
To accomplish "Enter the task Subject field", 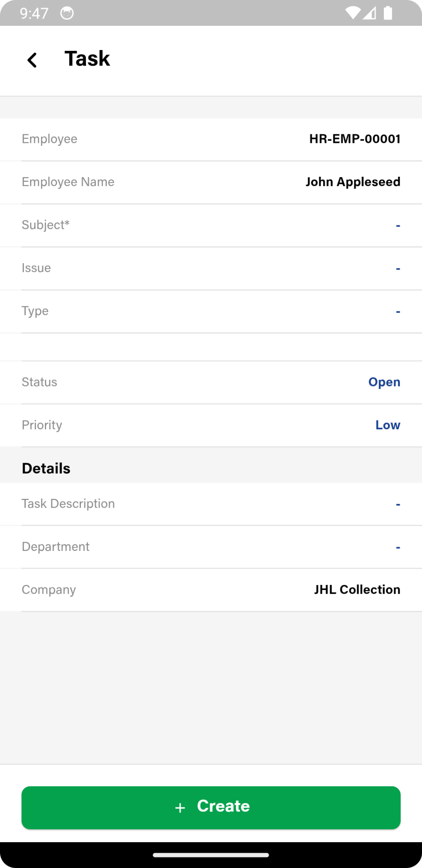I will point(397,225).
